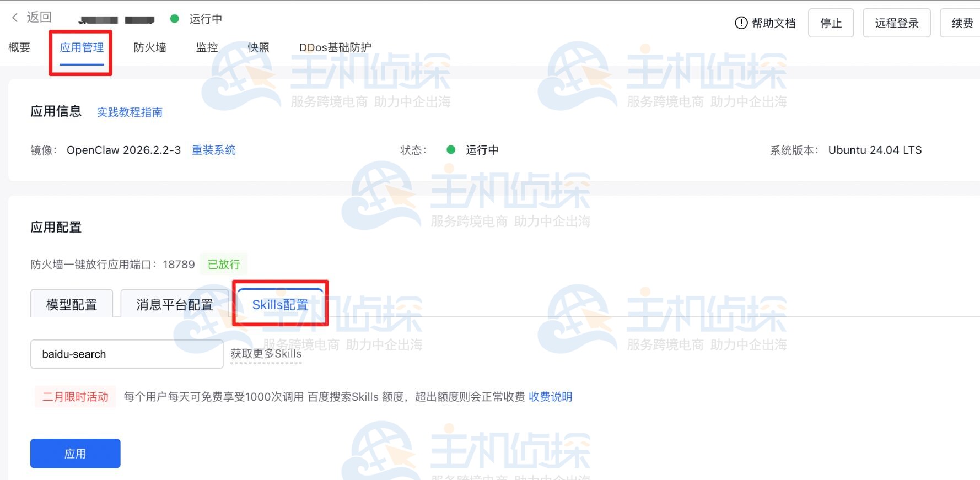Image resolution: width=980 pixels, height=480 pixels.
Task: Click the 返回 text
Action: pos(39,18)
